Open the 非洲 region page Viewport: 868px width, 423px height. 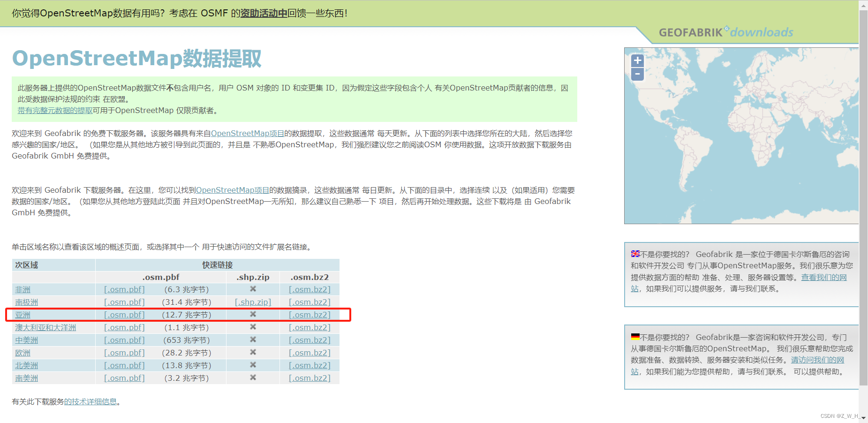23,290
